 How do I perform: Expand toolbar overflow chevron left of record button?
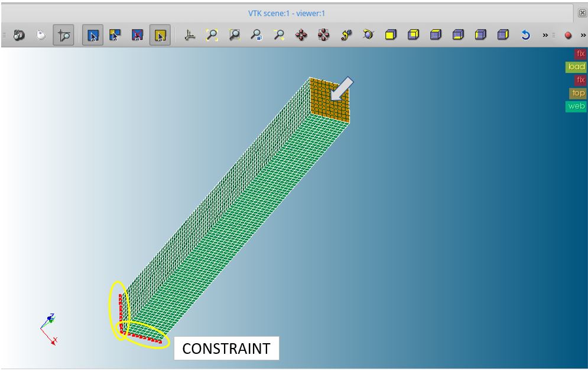(545, 36)
